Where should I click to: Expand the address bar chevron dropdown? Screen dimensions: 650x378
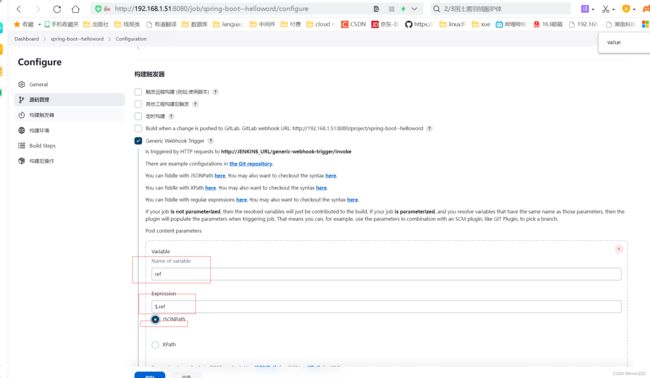point(414,9)
